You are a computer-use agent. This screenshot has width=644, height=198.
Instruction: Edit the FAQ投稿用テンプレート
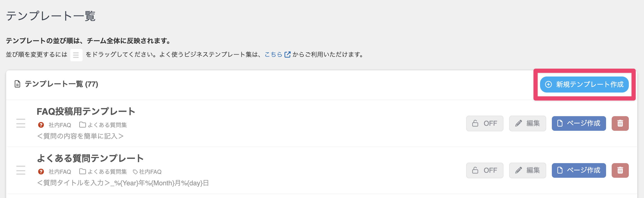[528, 123]
